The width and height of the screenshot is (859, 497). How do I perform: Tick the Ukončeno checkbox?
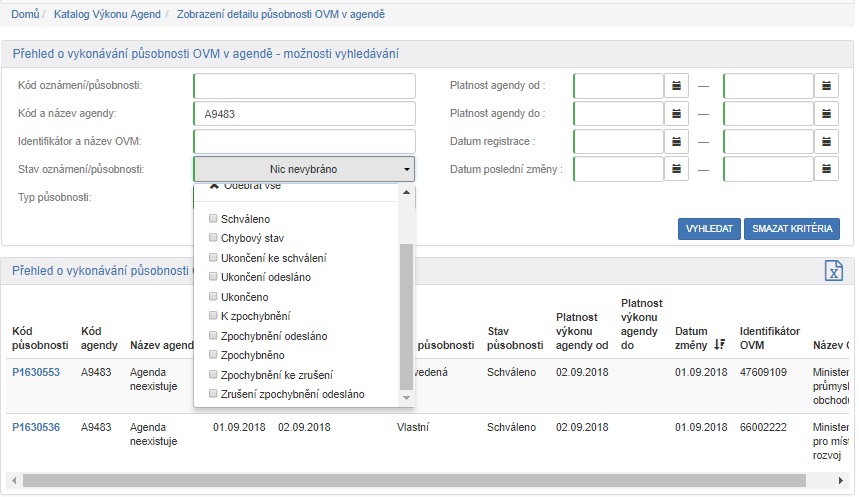point(212,297)
